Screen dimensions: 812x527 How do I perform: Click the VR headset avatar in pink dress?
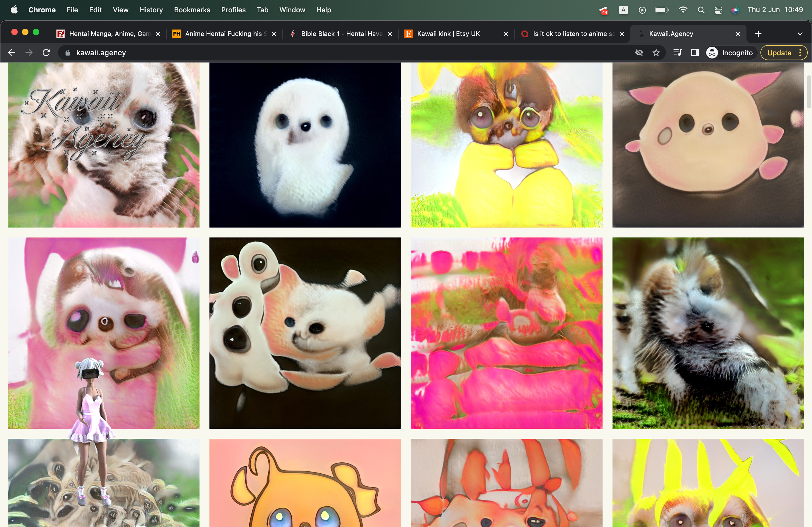(x=90, y=431)
